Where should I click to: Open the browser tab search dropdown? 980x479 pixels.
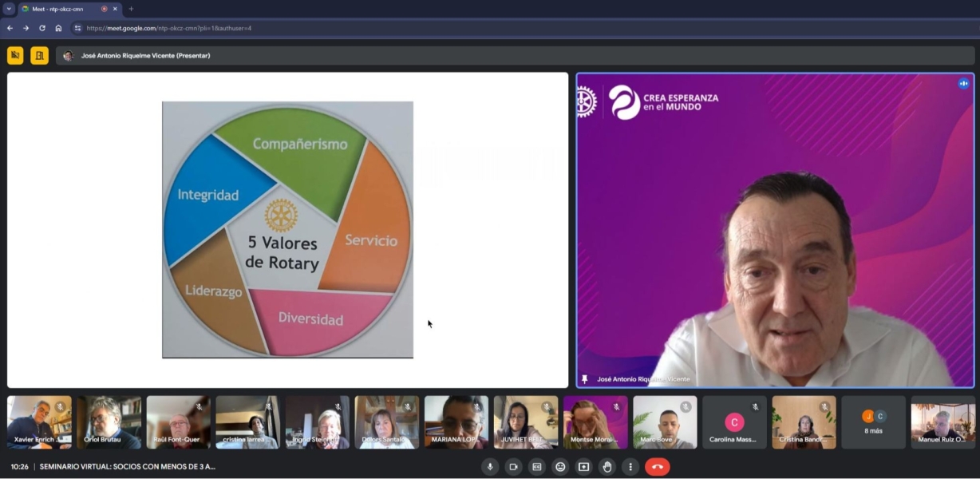tap(9, 9)
